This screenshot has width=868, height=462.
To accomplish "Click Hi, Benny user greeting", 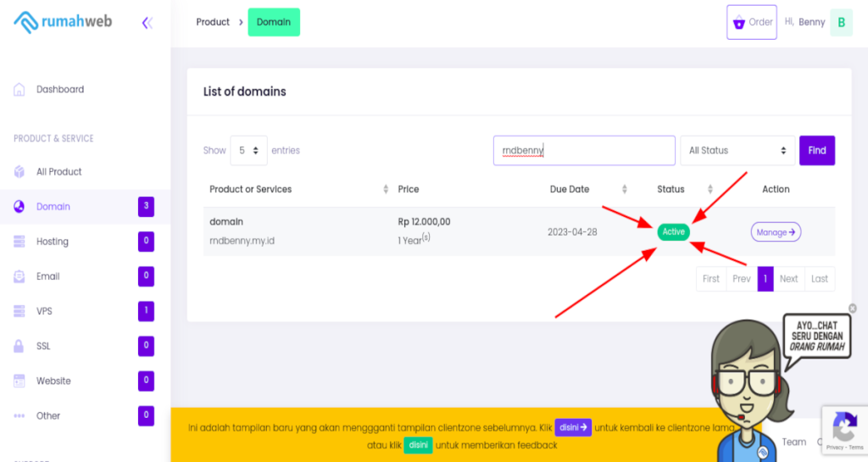I will pyautogui.click(x=805, y=22).
